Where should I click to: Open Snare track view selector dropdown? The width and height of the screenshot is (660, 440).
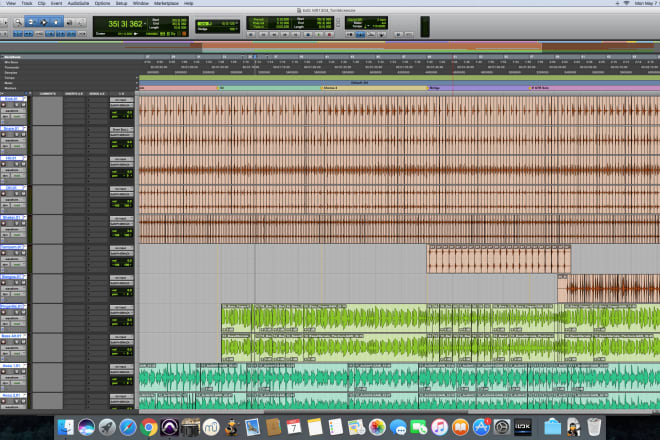click(13, 140)
